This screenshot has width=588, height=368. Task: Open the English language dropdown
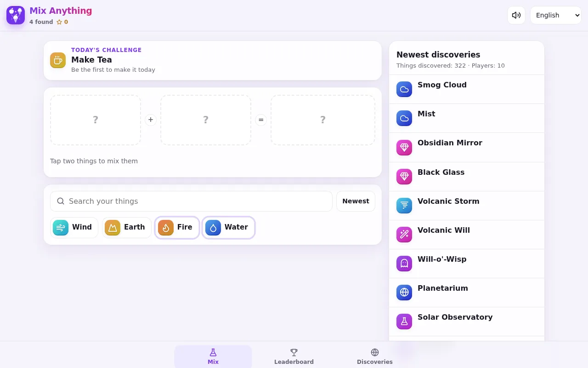(x=556, y=15)
